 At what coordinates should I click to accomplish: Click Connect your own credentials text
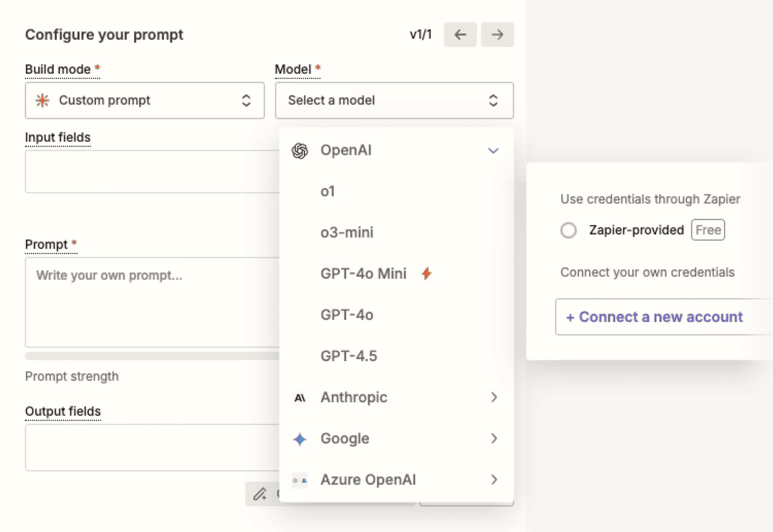(x=647, y=272)
